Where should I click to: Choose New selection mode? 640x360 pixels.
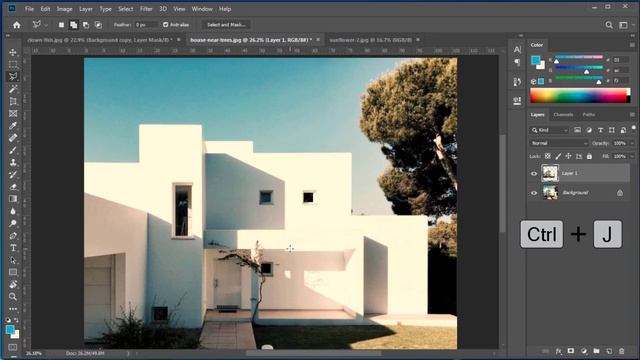[61, 25]
